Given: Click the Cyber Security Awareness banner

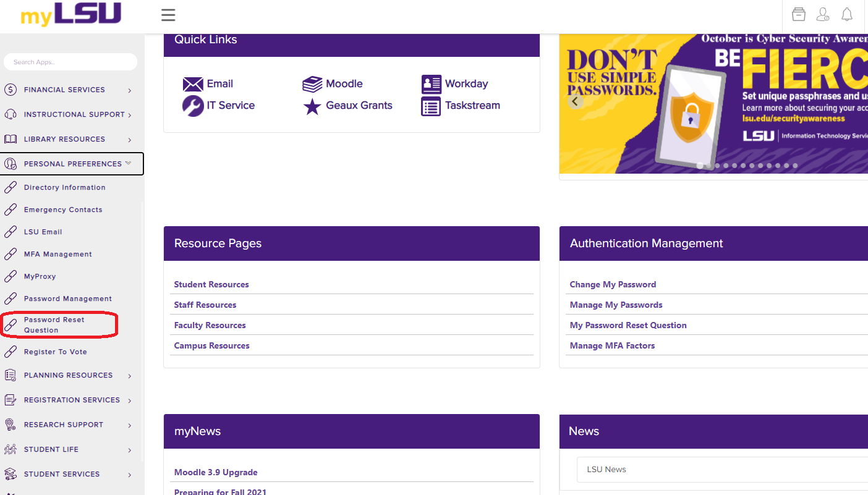Looking at the screenshot, I should [x=713, y=104].
